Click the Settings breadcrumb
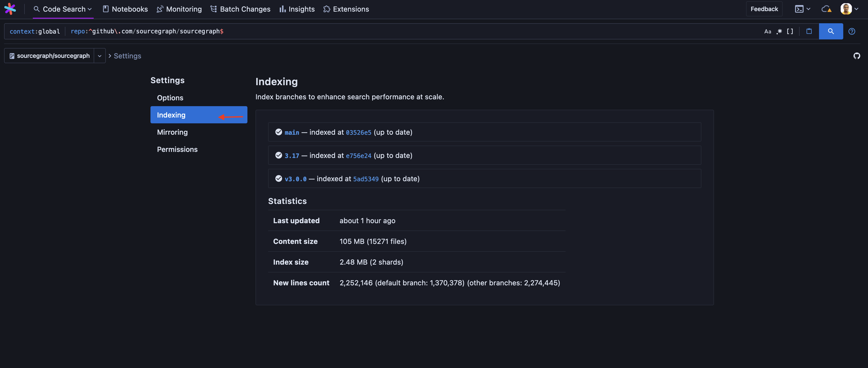The width and height of the screenshot is (868, 368). tap(127, 56)
